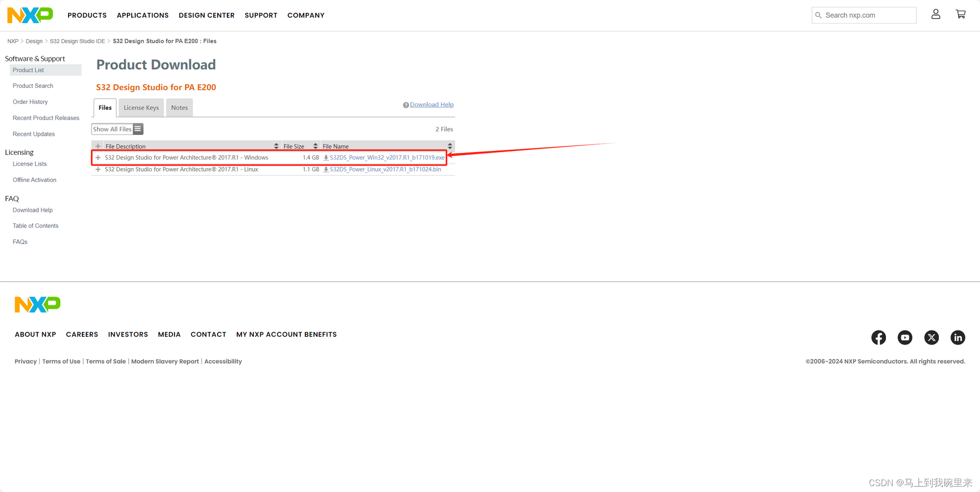
Task: Open Product List in sidebar
Action: click(46, 70)
